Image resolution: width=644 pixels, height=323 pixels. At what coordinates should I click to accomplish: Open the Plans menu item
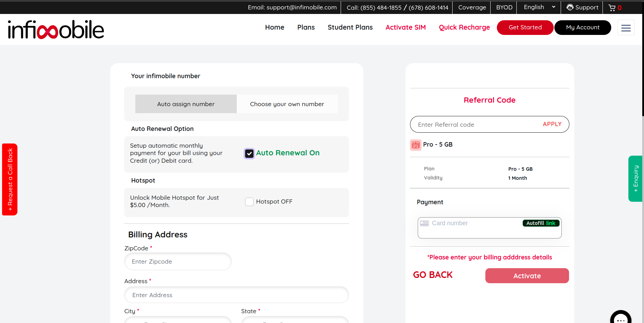[306, 27]
